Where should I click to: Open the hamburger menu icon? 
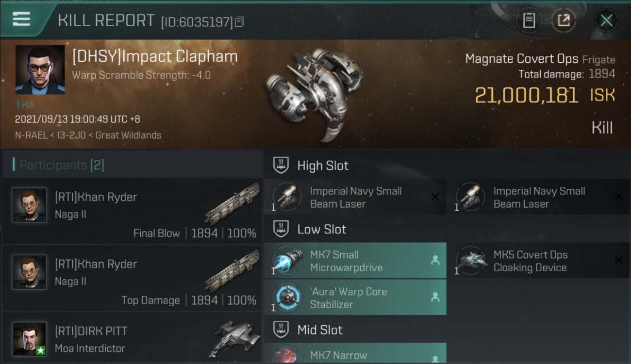(x=21, y=19)
